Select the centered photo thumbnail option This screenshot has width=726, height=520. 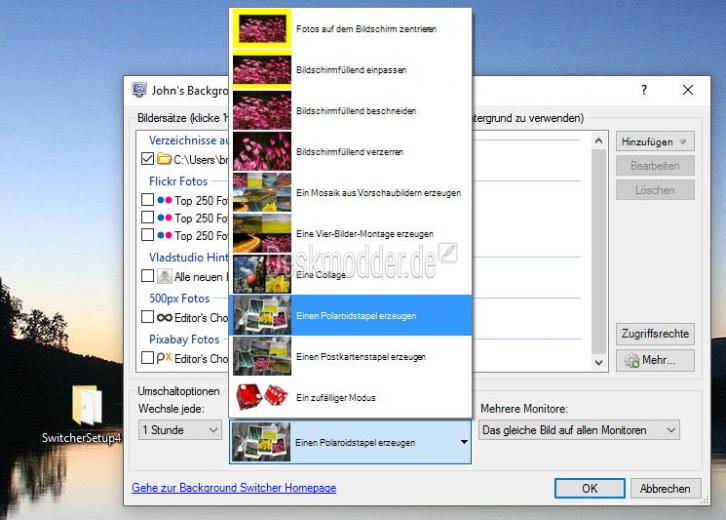pyautogui.click(x=262, y=29)
